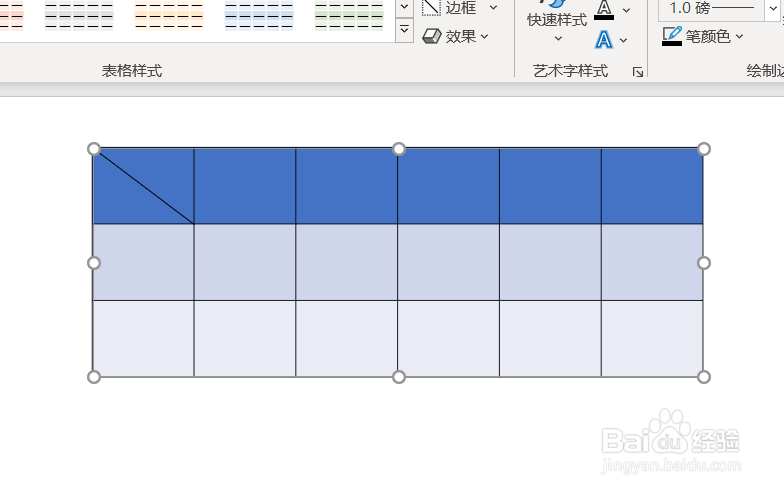The width and height of the screenshot is (784, 493).
Task: Select the table's left-middle sizing handle
Action: pyautogui.click(x=94, y=263)
